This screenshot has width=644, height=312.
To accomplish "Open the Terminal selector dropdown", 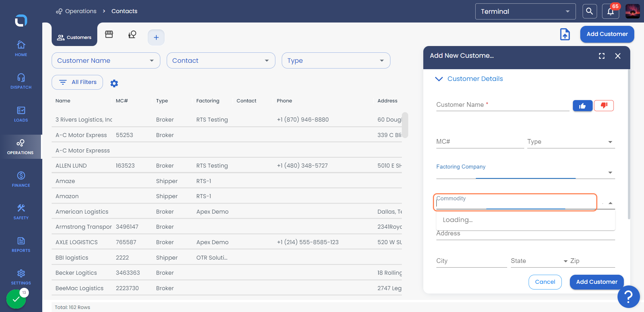I will 525,11.
